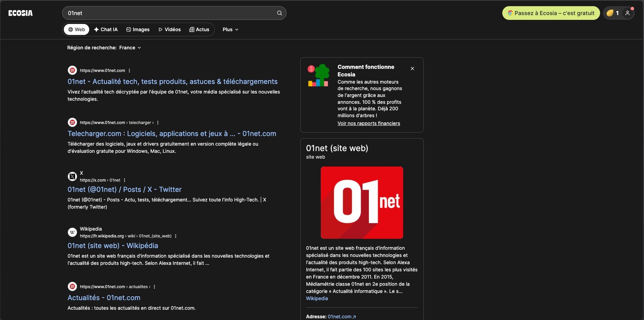Image resolution: width=644 pixels, height=320 pixels.
Task: Switch to the Vidéos tab
Action: point(169,29)
